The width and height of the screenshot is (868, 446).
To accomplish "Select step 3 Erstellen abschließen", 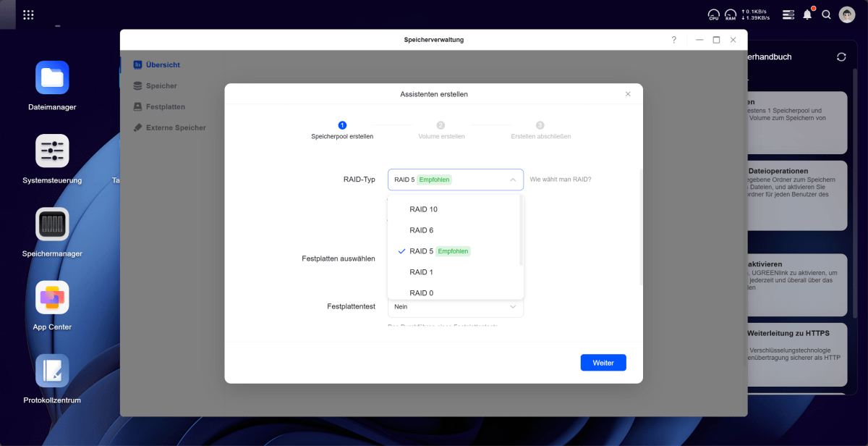I will (x=540, y=130).
